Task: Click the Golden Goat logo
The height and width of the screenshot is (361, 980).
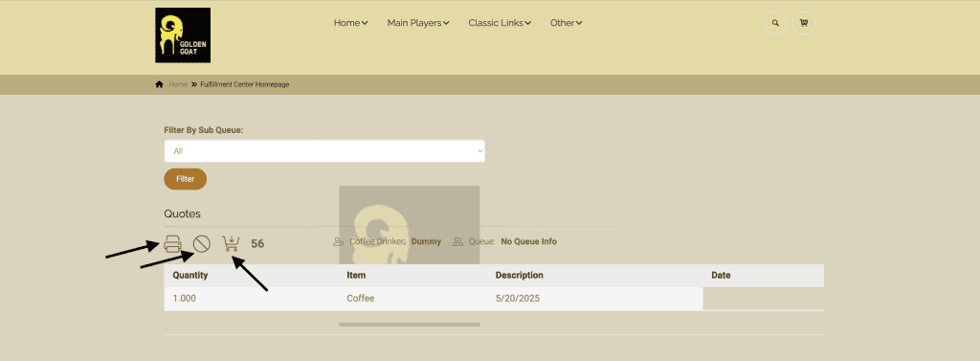Action: [183, 35]
